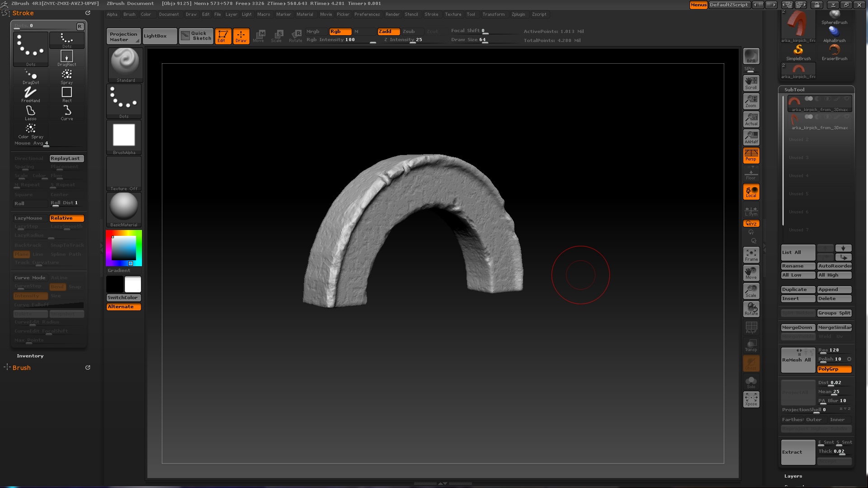
Task: Click the Frame view icon
Action: point(751,255)
